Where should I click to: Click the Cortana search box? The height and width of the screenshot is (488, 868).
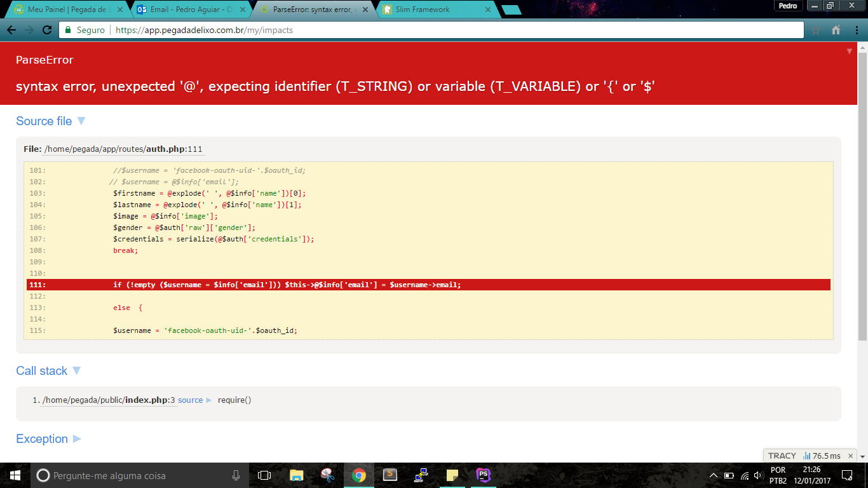click(x=140, y=475)
